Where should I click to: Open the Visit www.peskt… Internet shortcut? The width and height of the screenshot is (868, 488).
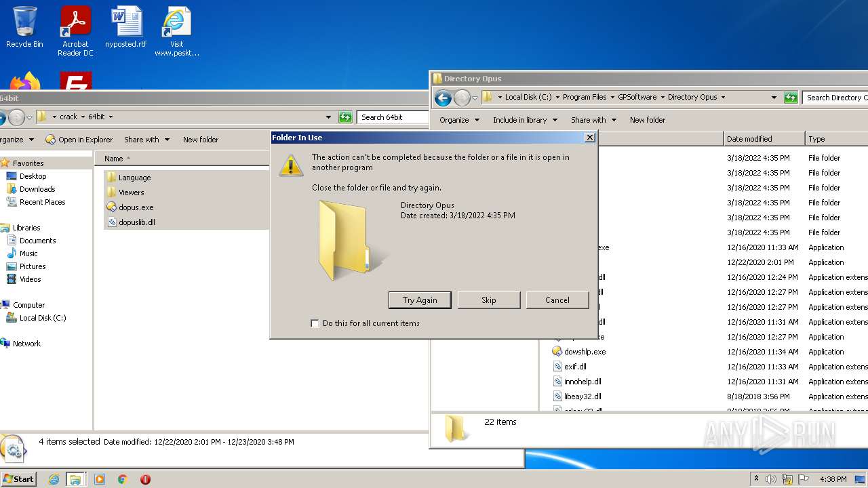click(x=176, y=31)
